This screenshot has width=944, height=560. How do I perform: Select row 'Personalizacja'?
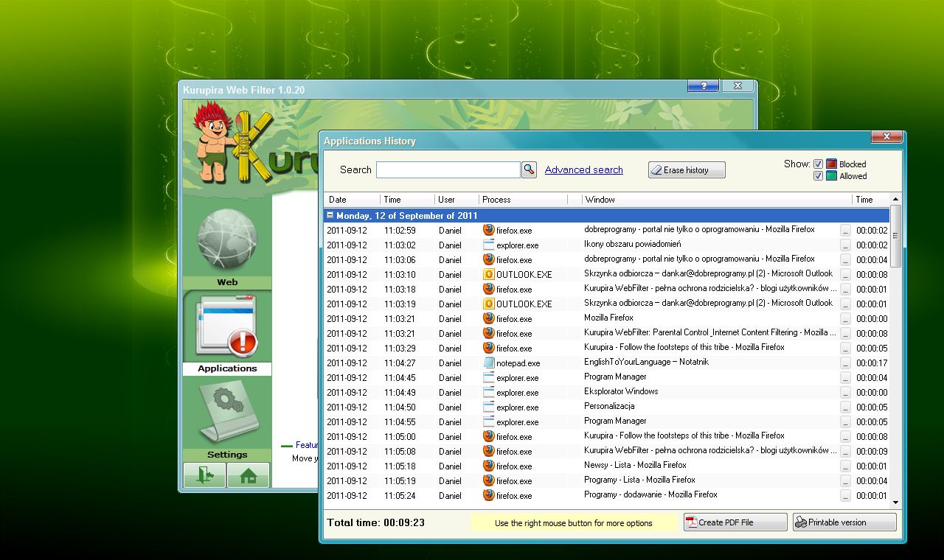[x=607, y=407]
